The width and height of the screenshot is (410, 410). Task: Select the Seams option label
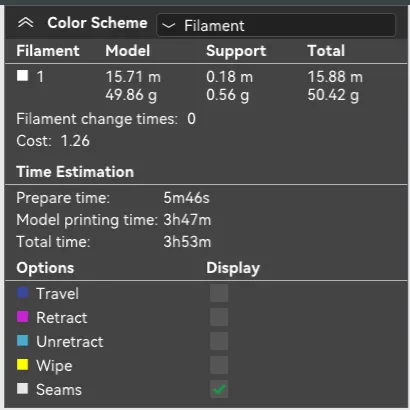tap(59, 390)
